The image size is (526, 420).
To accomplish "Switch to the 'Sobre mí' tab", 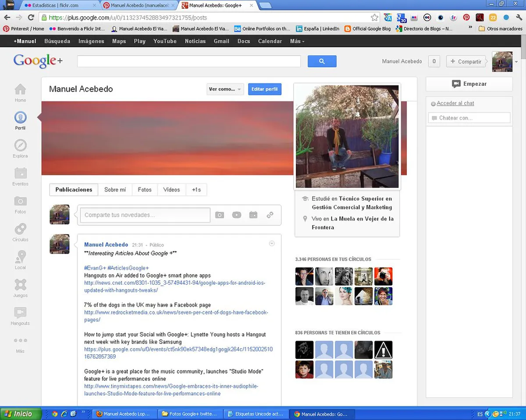I will pos(115,190).
